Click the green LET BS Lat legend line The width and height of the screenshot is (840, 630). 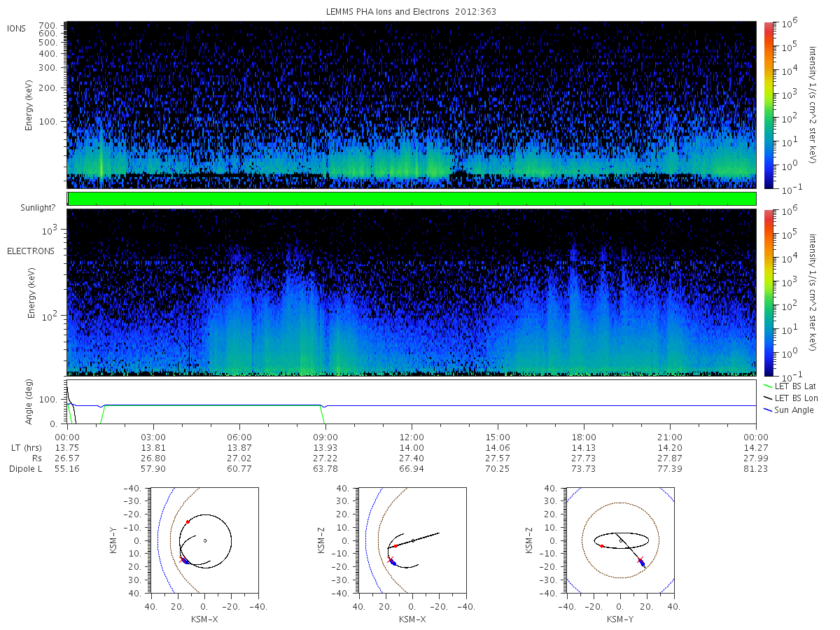[769, 386]
